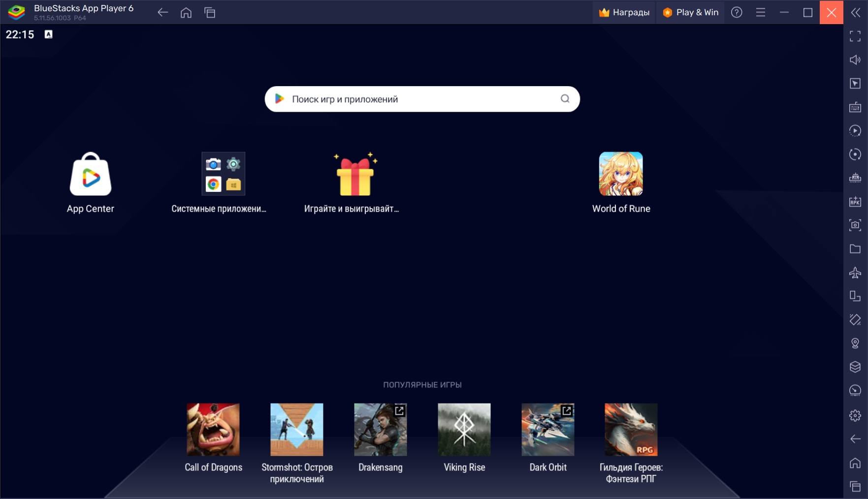Click the rotate-circle sidebar icon below sync
868x499 pixels.
pos(856,154)
